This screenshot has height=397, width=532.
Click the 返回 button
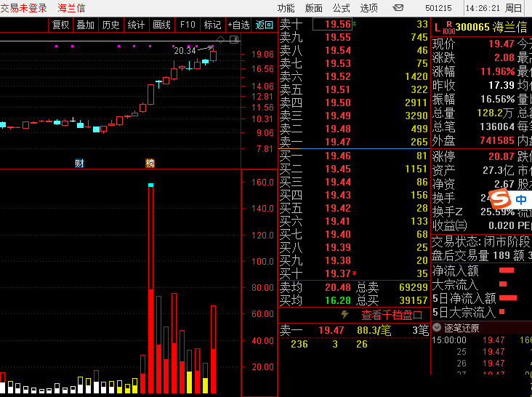pos(264,25)
